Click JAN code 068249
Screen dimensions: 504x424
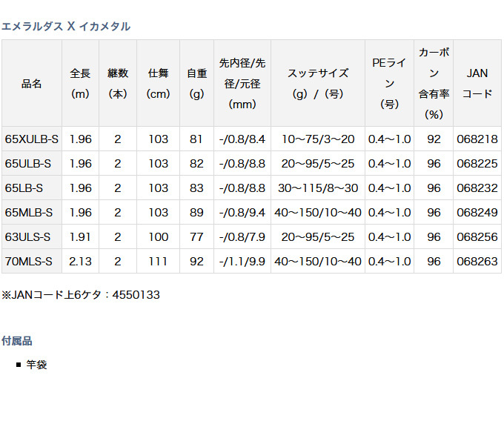pyautogui.click(x=477, y=213)
